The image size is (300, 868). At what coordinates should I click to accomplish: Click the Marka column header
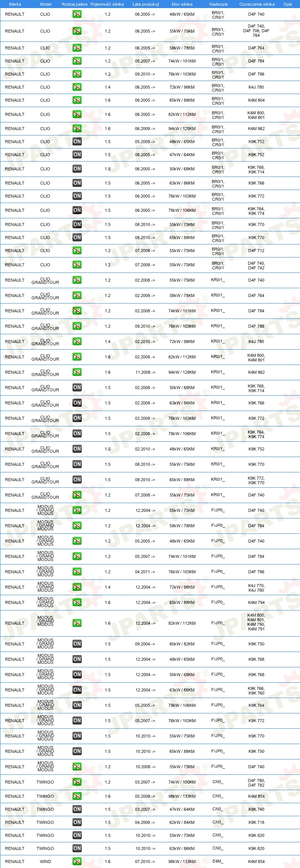[x=15, y=4]
